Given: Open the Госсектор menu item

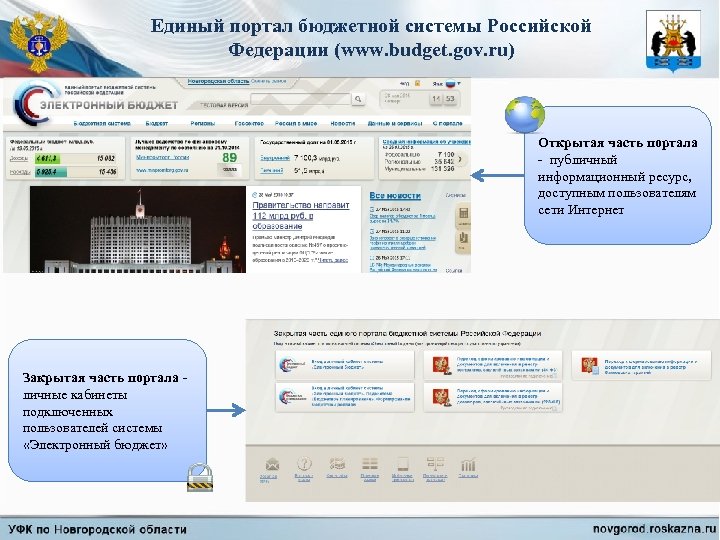Looking at the screenshot, I should point(249,123).
